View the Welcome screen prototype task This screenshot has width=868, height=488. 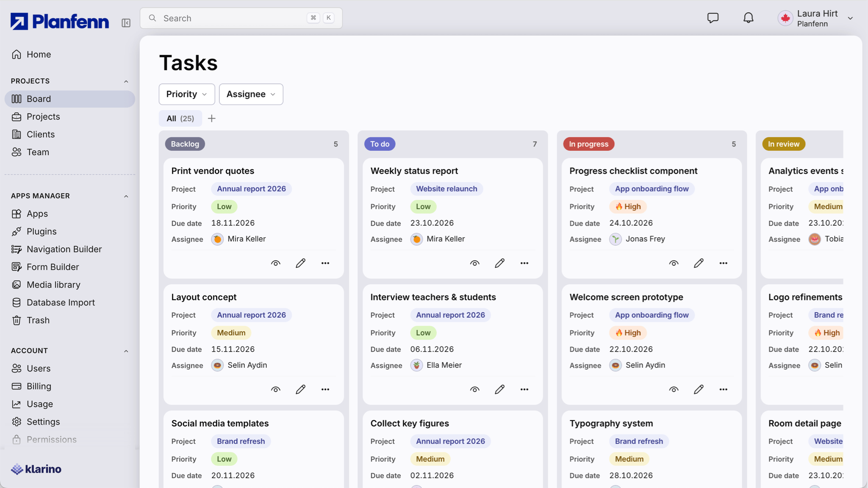tap(674, 389)
